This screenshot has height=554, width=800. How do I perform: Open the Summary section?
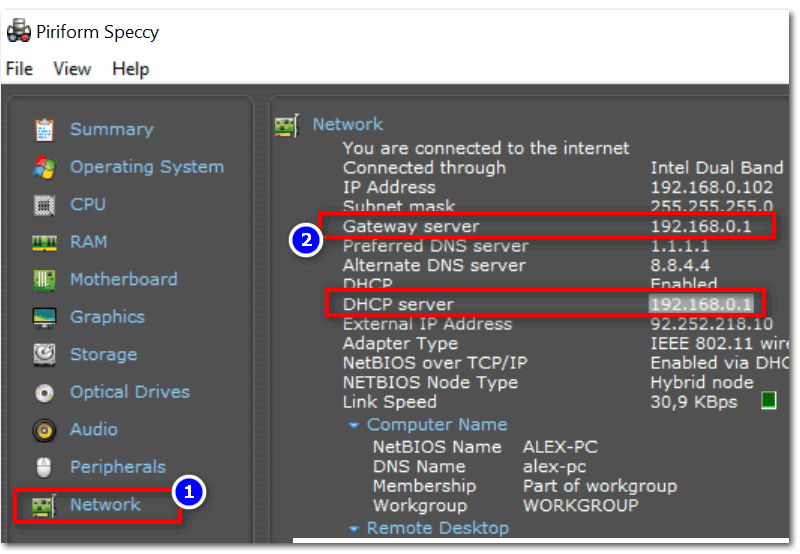112,130
